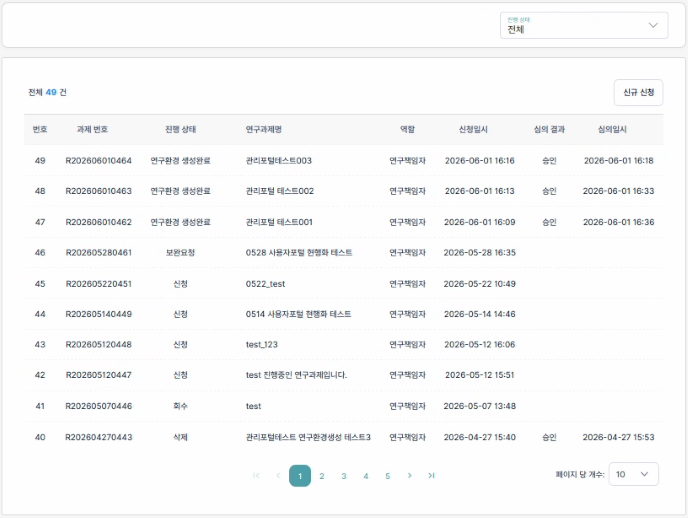The height and width of the screenshot is (518, 688).
Task: Open the 페이지 당 개수 dropdown
Action: click(x=634, y=474)
